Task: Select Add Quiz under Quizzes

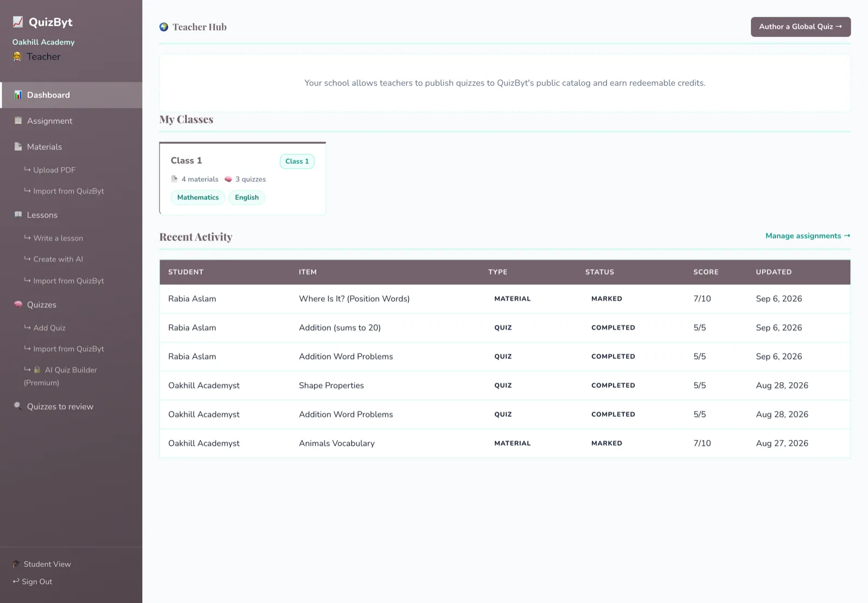Action: click(x=44, y=328)
